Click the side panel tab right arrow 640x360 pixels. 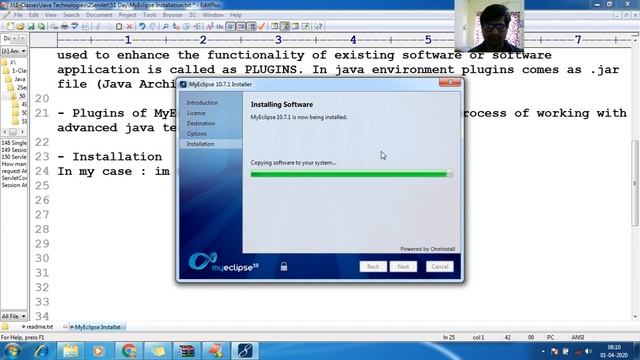point(22,38)
